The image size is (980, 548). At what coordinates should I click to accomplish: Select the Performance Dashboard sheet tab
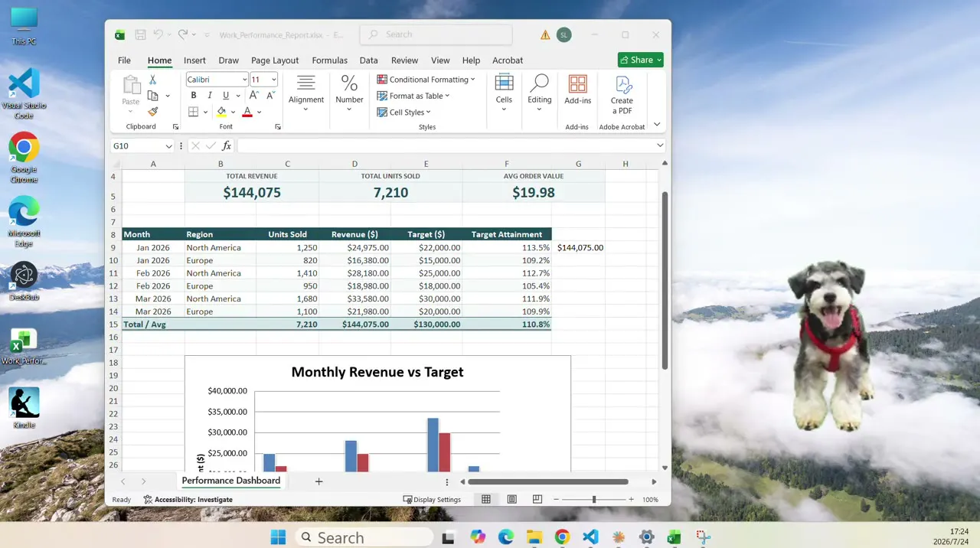(231, 481)
